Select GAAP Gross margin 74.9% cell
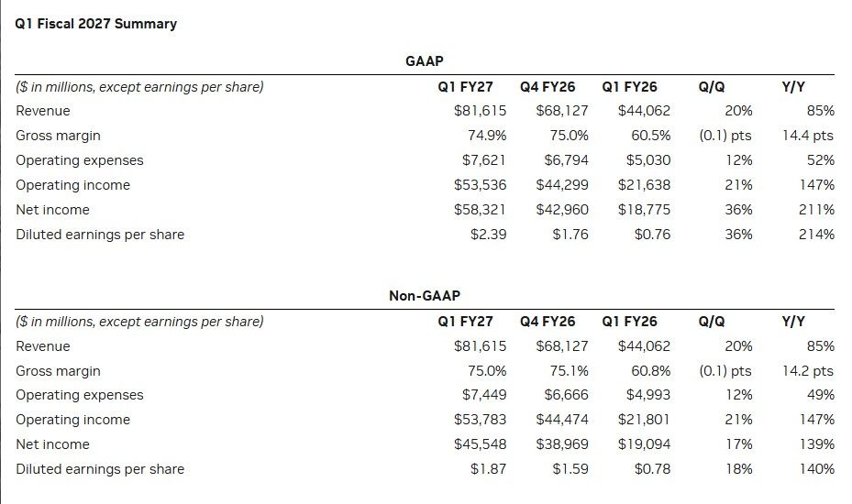The height and width of the screenshot is (504, 852). (x=487, y=136)
